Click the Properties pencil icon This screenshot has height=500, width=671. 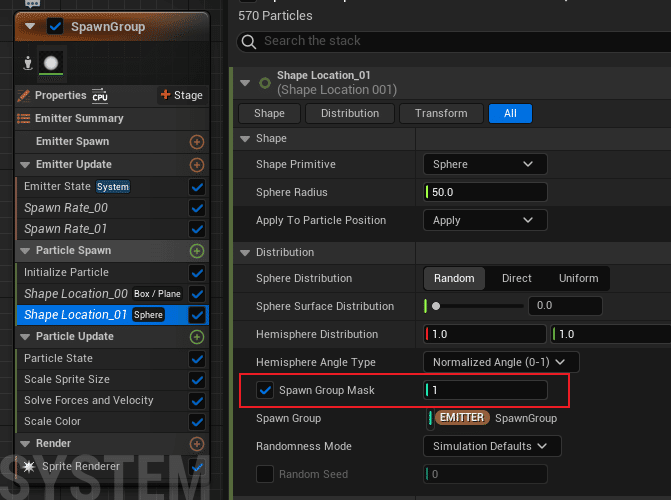[x=24, y=95]
